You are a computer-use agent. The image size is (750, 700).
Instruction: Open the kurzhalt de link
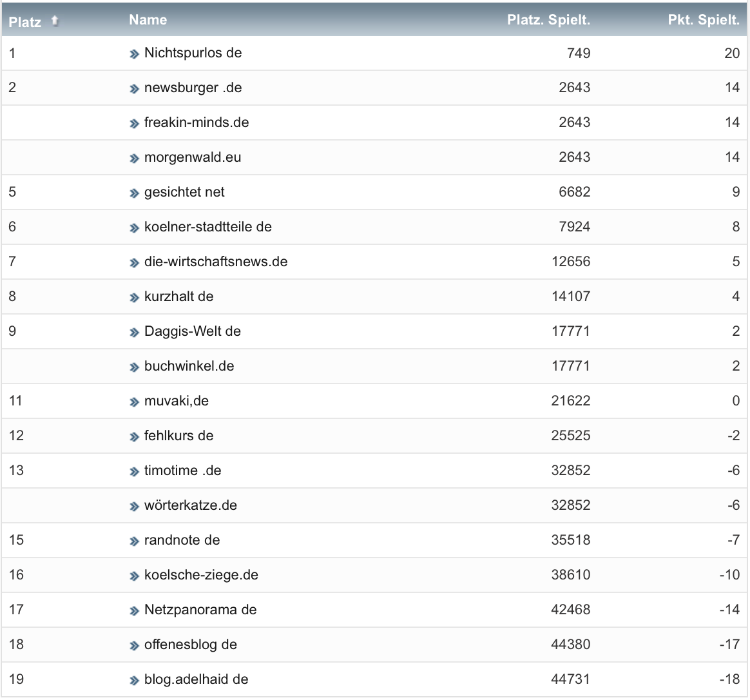pyautogui.click(x=178, y=296)
